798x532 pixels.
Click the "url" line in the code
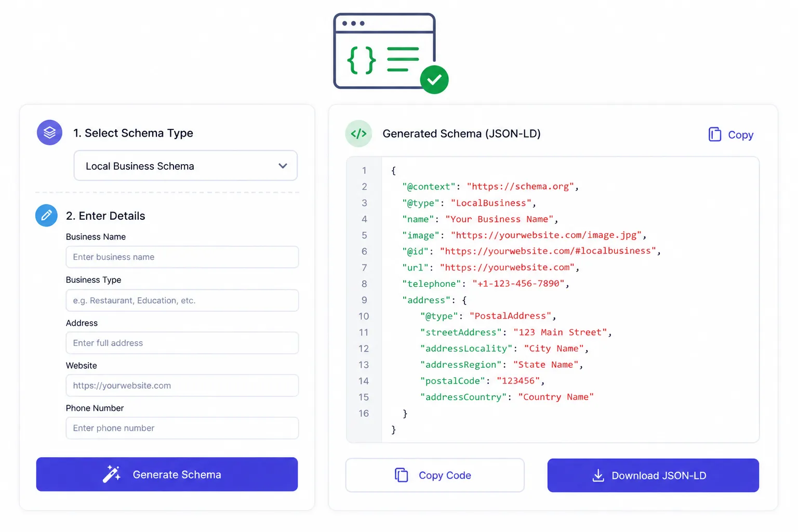[490, 268]
